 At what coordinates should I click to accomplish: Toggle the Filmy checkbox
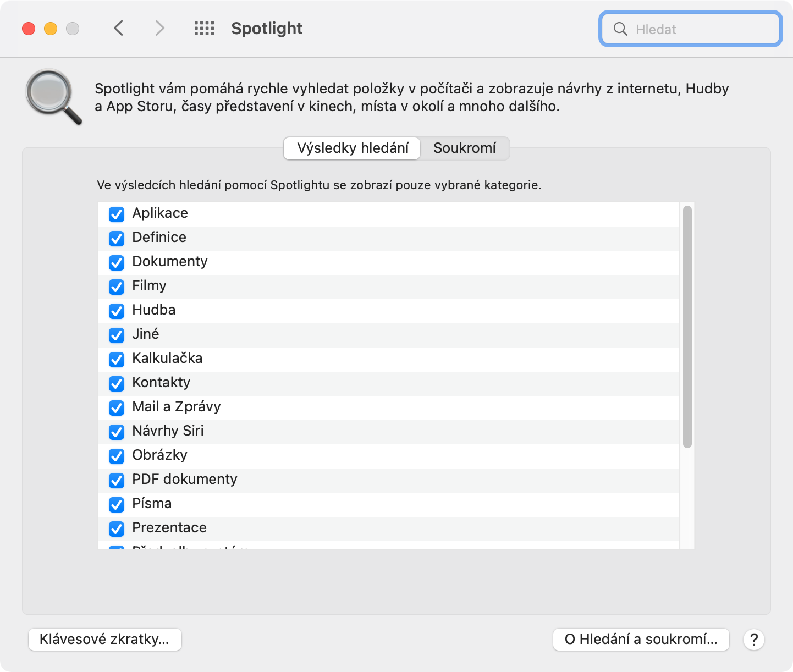[117, 287]
